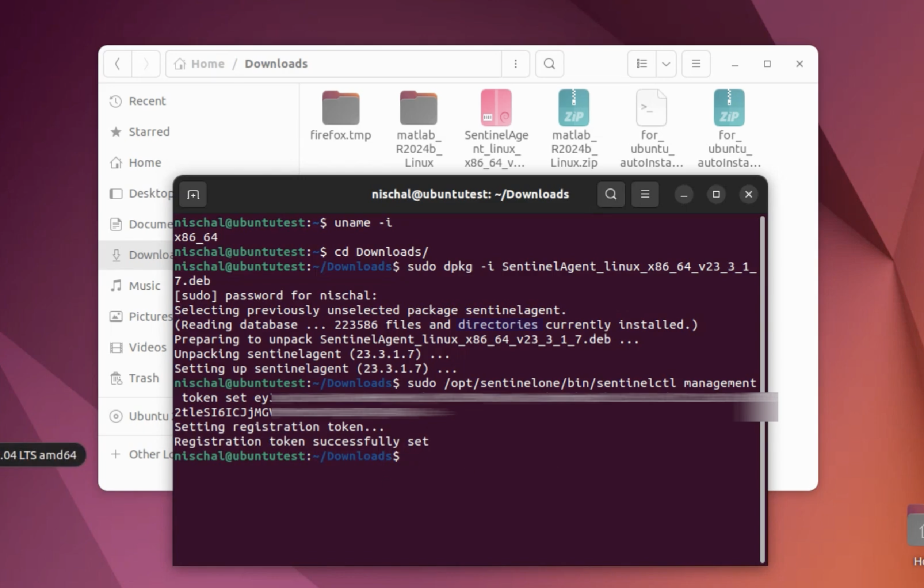
Task: Go back in file manager history
Action: pyautogui.click(x=118, y=64)
